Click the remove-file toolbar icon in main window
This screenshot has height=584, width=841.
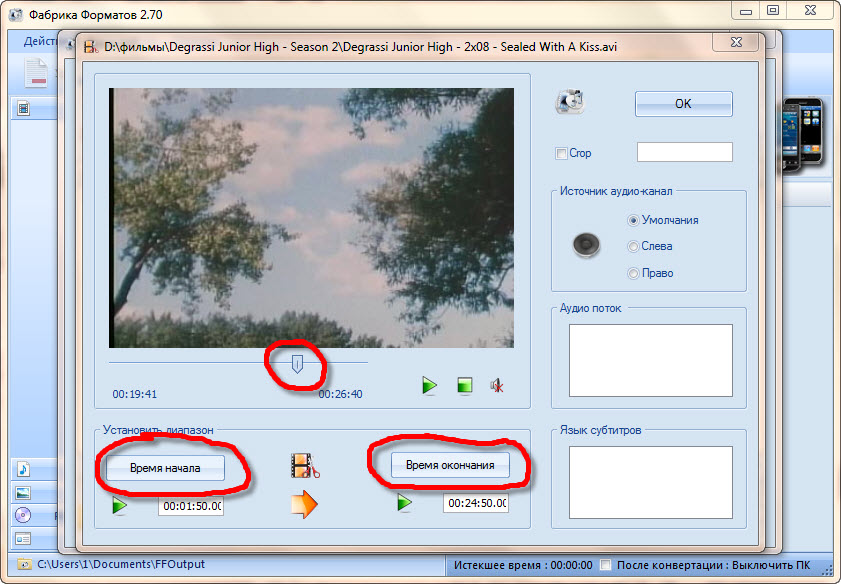36,73
